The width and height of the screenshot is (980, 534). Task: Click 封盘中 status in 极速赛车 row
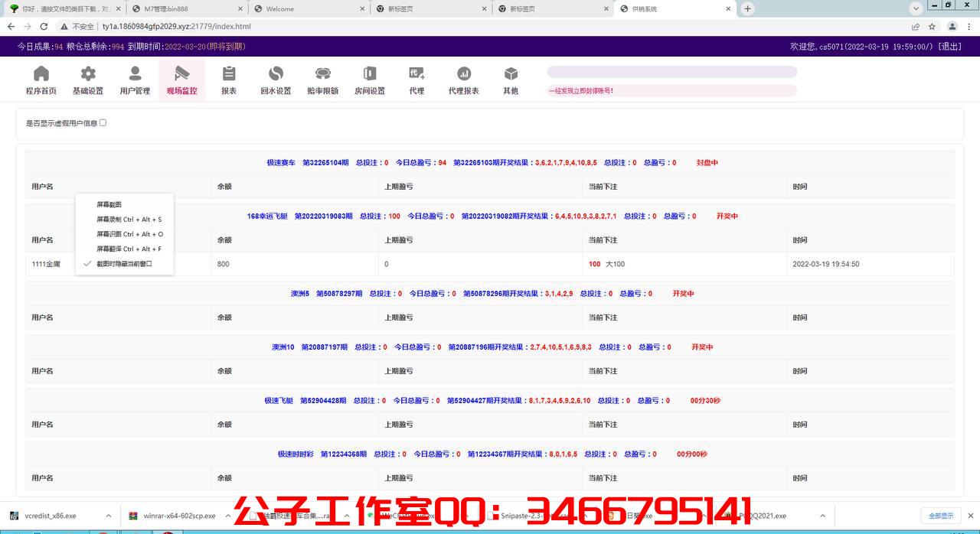[x=707, y=163]
